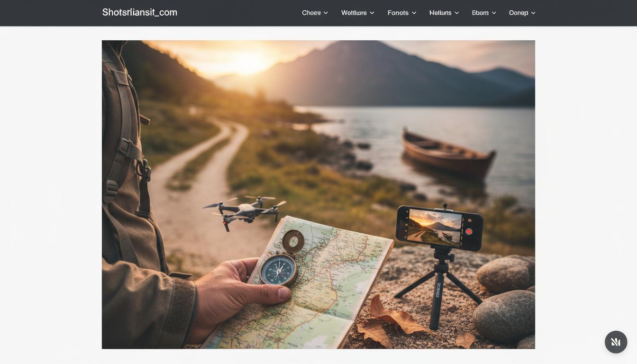Viewport: 637px width, 364px height.
Task: Click the dropdown arrow beside Fonots
Action: click(x=414, y=13)
